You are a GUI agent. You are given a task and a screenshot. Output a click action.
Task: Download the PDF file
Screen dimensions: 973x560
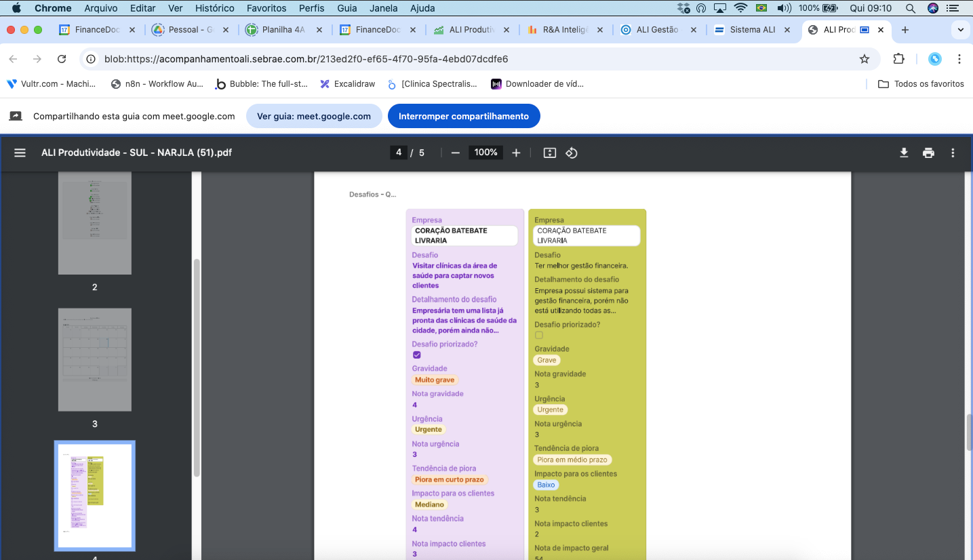pyautogui.click(x=904, y=153)
